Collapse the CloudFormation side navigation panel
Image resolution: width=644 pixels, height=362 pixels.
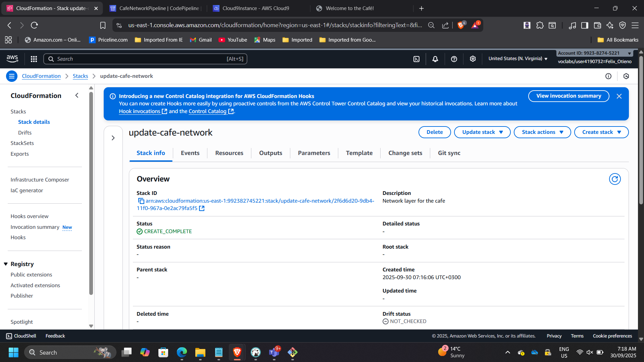[77, 96]
